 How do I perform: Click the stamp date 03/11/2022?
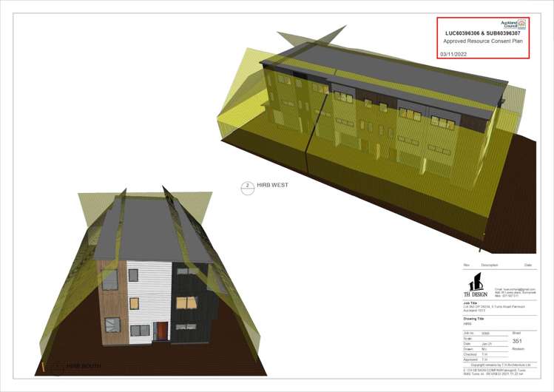tap(453, 54)
